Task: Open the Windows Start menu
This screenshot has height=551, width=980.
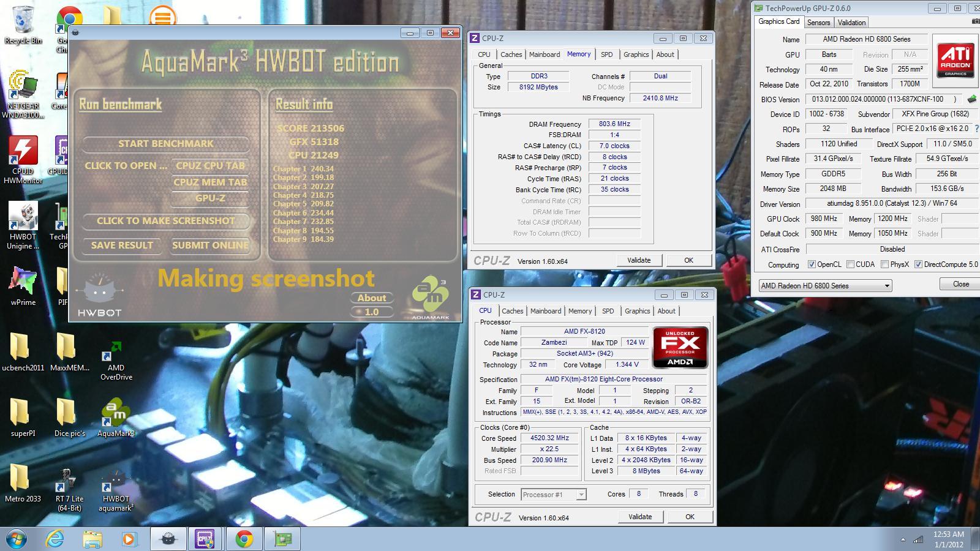Action: click(15, 539)
